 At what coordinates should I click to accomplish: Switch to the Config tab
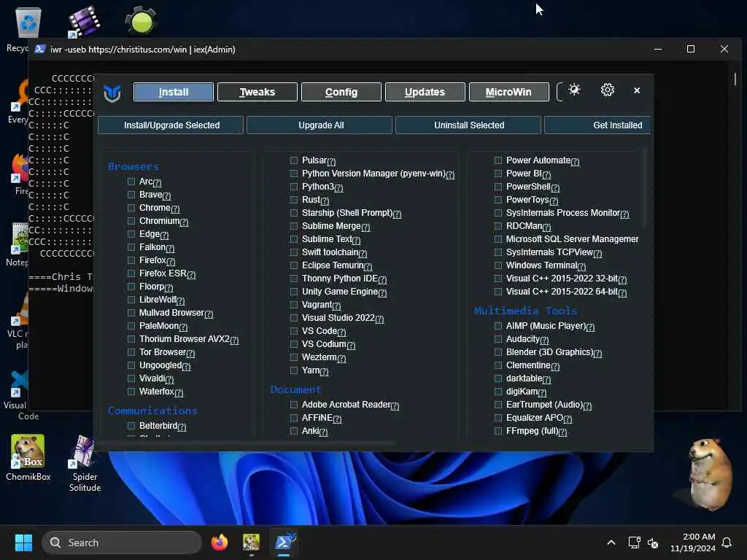click(x=341, y=92)
